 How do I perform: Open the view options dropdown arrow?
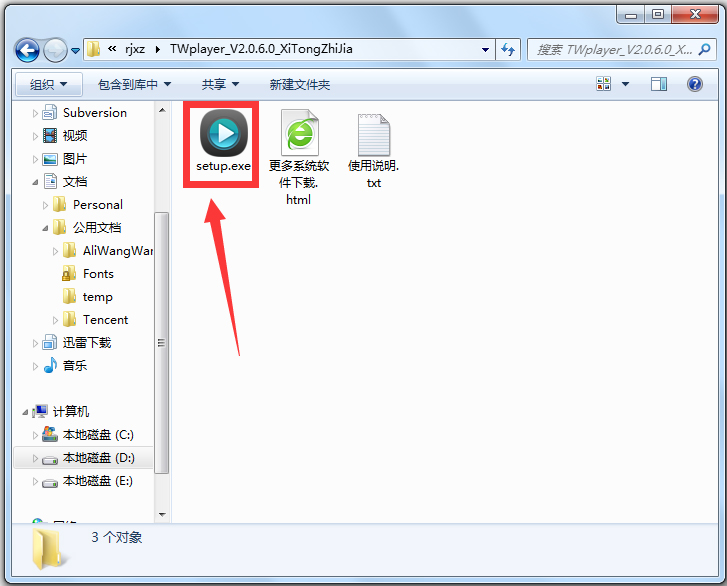pos(625,84)
